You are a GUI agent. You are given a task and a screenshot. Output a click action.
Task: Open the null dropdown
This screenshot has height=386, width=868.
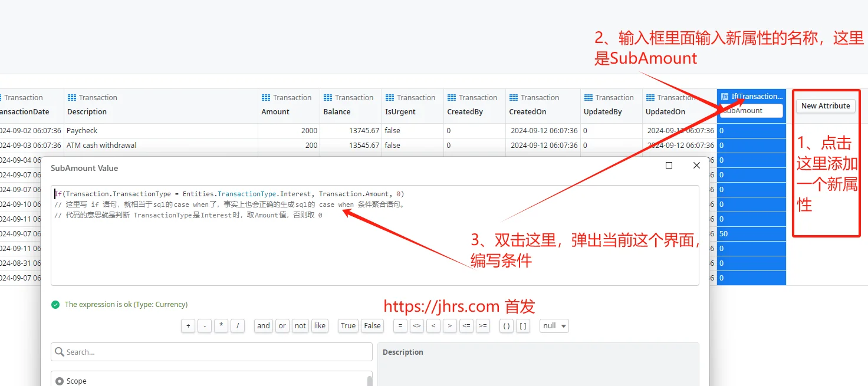pyautogui.click(x=554, y=326)
